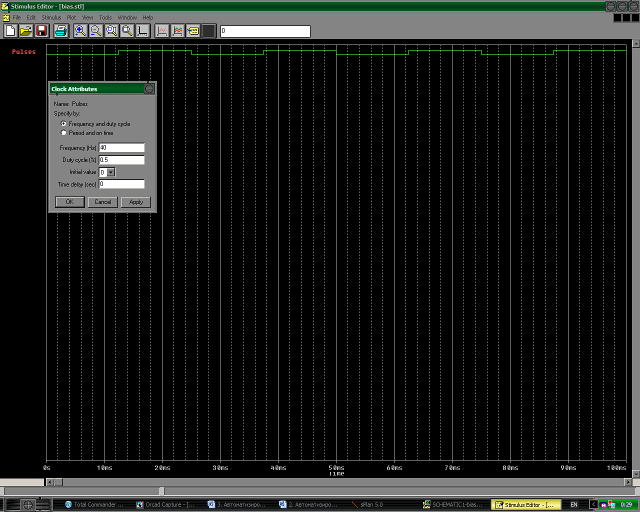
Task: Open the Stimulus menu
Action: pyautogui.click(x=51, y=18)
